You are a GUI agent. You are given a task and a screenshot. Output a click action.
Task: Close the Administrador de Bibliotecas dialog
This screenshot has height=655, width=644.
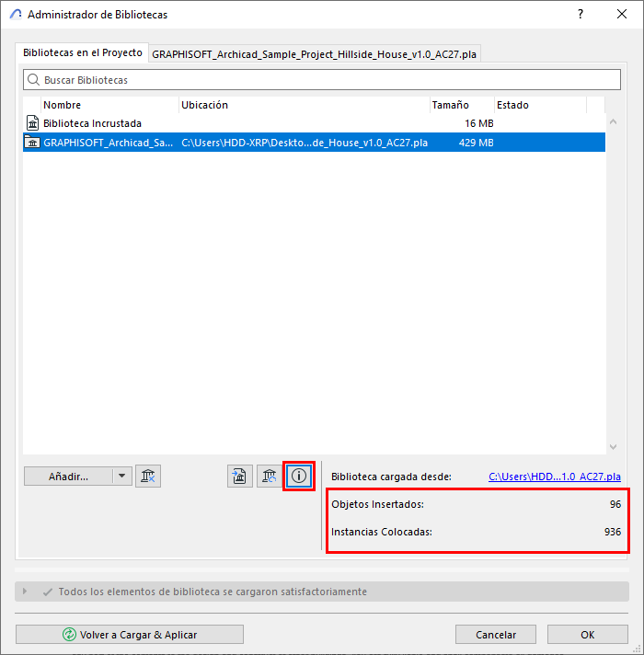click(621, 14)
